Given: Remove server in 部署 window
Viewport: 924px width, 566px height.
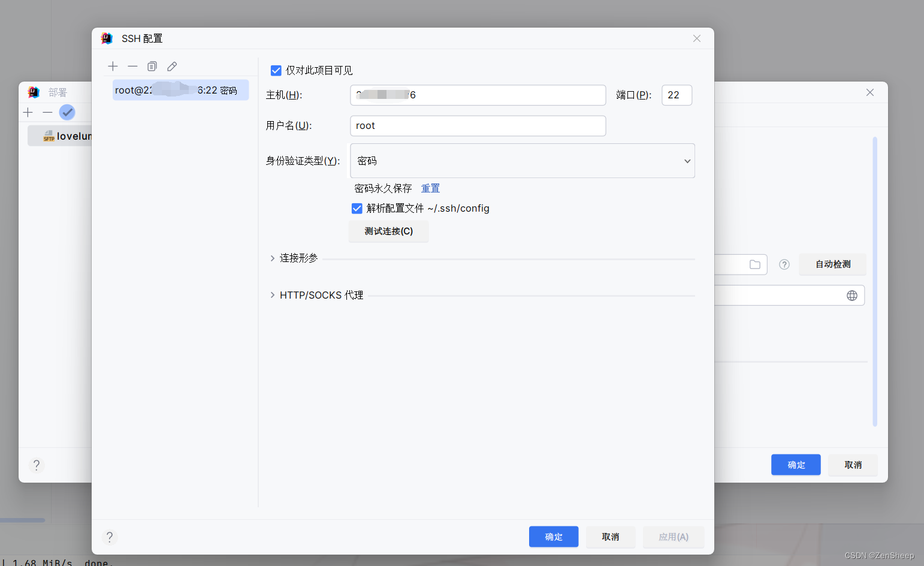Looking at the screenshot, I should (47, 112).
